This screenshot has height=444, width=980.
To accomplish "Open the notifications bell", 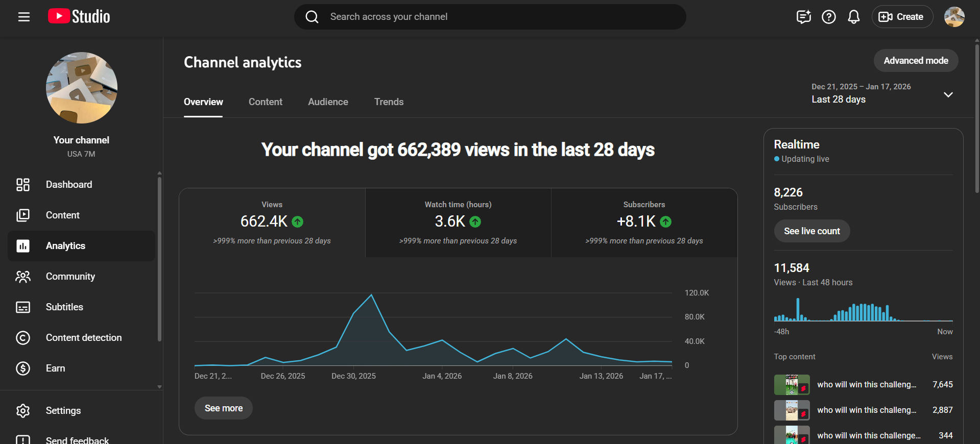I will click(853, 17).
